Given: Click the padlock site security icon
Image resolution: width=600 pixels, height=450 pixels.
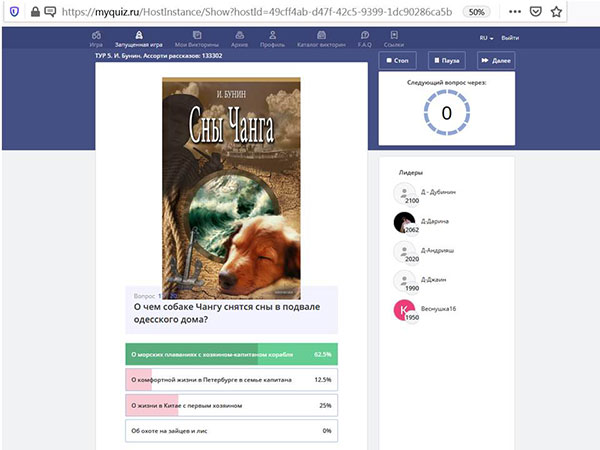Looking at the screenshot, I should [32, 12].
